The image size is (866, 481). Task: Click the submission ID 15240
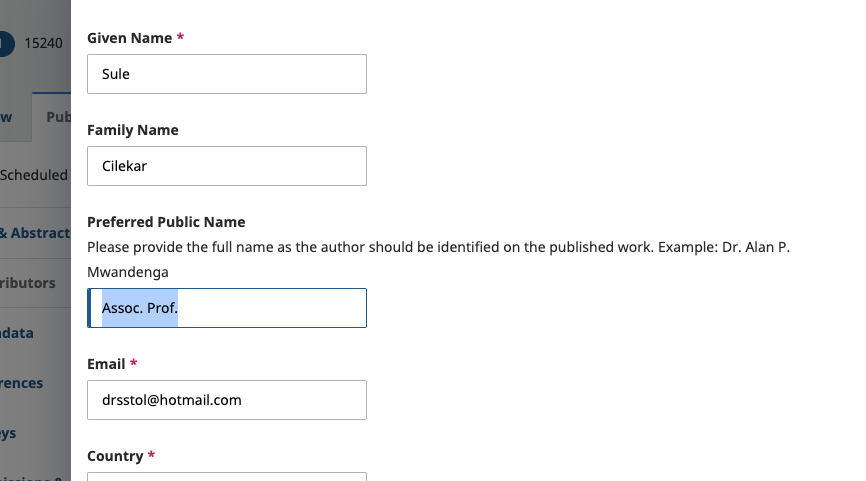[x=44, y=43]
